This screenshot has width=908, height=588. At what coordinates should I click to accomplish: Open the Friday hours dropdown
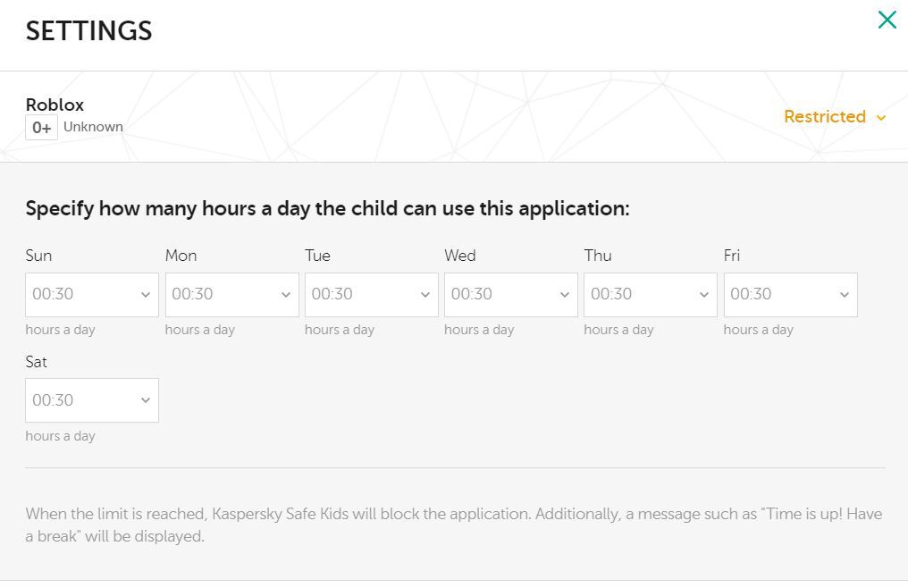coord(790,295)
